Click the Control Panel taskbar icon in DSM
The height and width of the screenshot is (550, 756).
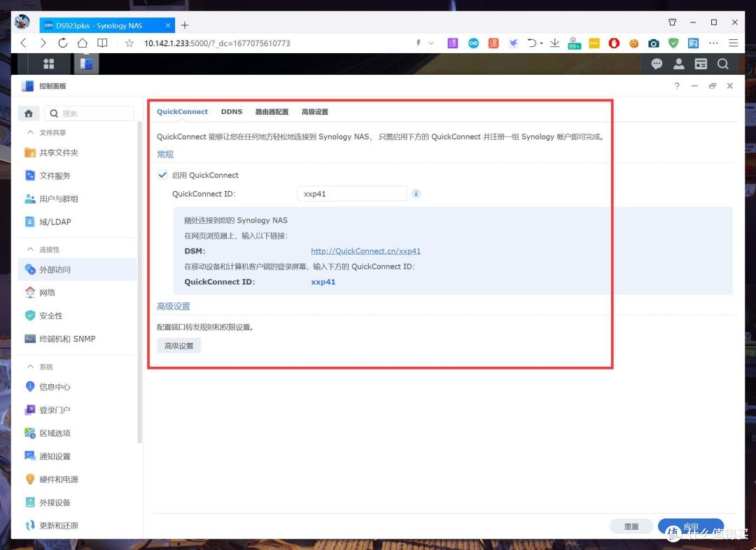[86, 64]
